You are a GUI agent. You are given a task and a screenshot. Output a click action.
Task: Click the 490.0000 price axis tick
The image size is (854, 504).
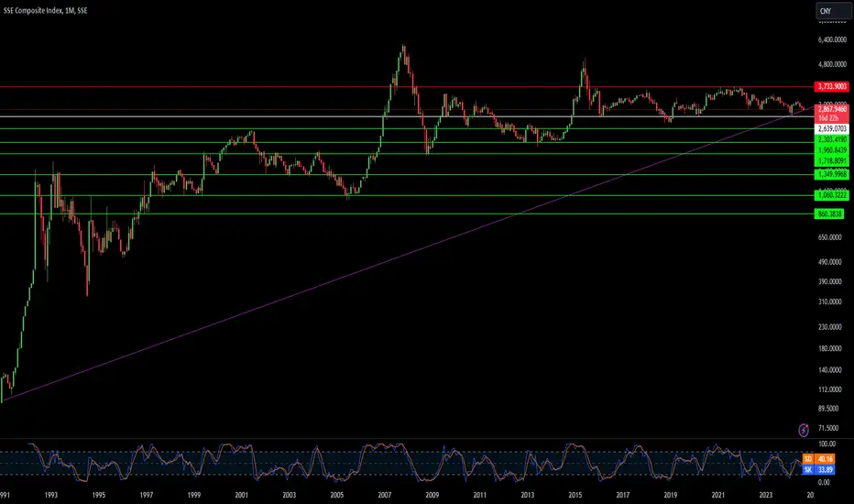pyautogui.click(x=830, y=262)
